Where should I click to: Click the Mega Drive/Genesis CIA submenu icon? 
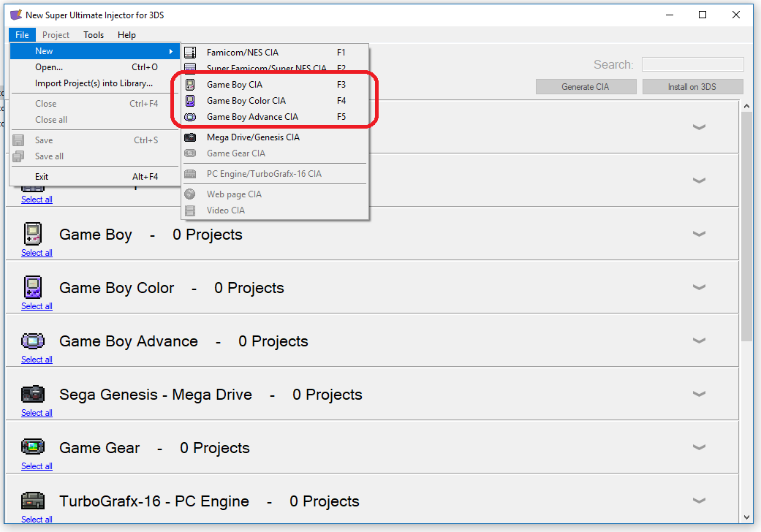pos(190,137)
